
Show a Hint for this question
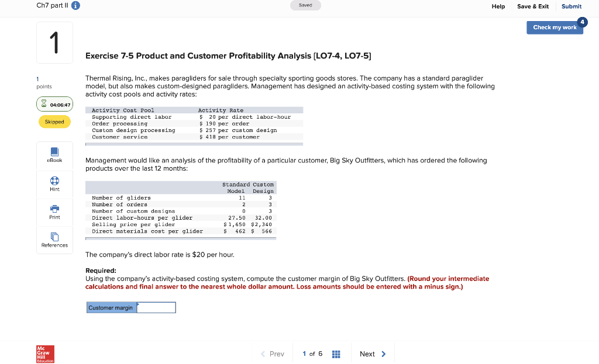coord(54,184)
